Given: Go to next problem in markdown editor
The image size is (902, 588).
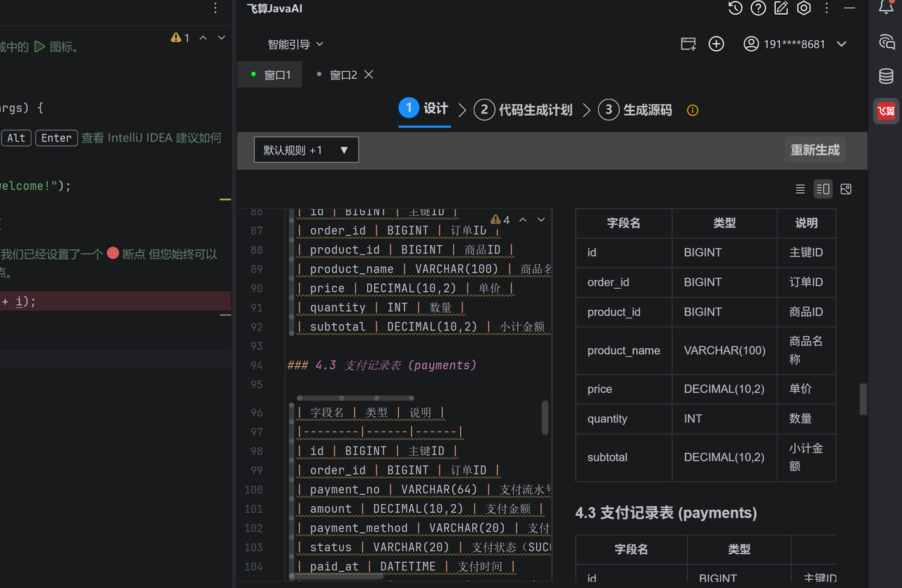Looking at the screenshot, I should tap(541, 220).
